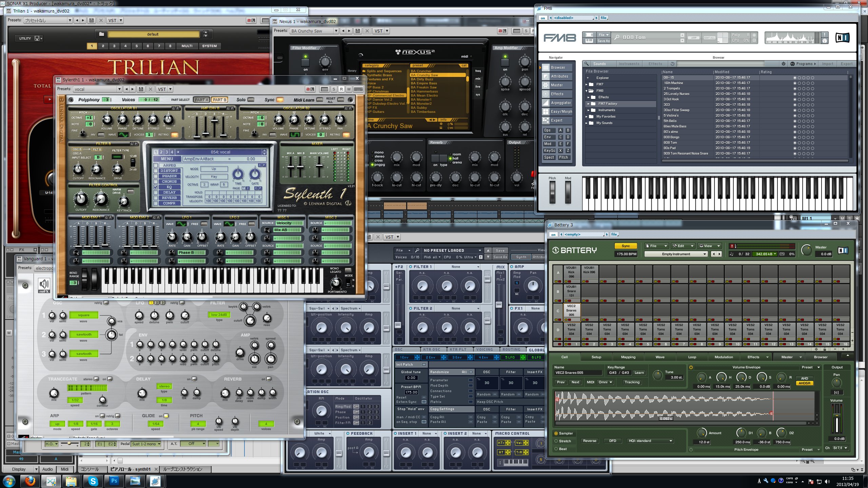This screenshot has width=868, height=488.
Task: Click Learn key range button in Battery
Action: click(639, 372)
